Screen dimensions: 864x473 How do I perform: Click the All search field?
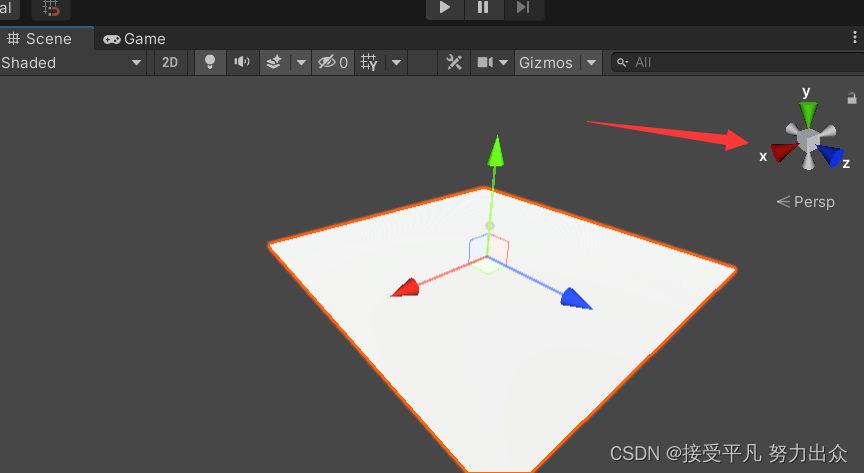[738, 62]
